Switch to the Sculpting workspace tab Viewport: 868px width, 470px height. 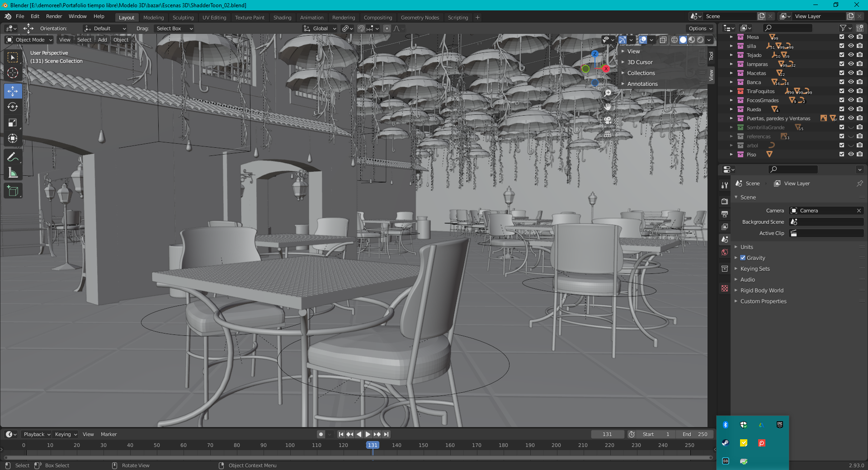[183, 18]
